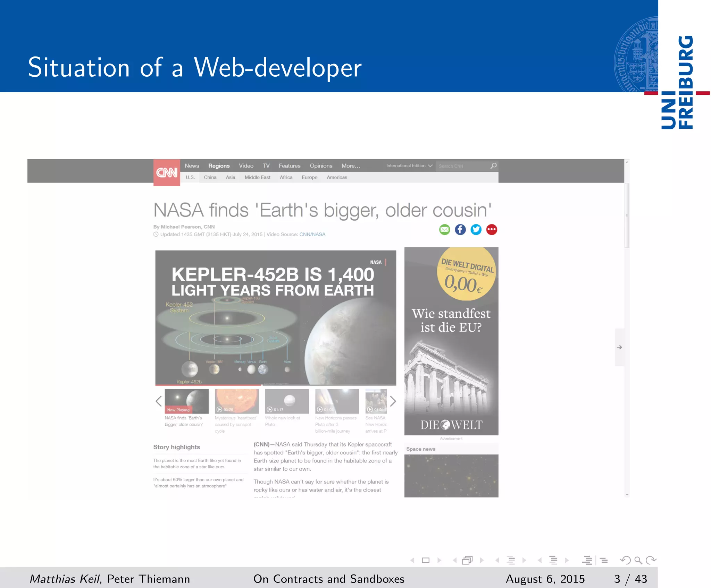This screenshot has height=588, width=711.
Task: Go to previous subsection using Beamer arrow
Action: [x=497, y=560]
